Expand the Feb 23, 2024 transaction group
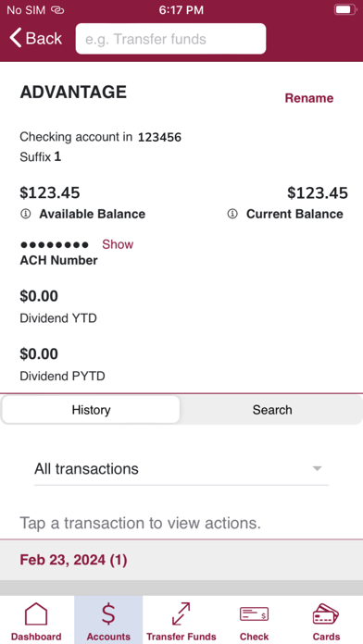This screenshot has height=644, width=363. pos(181,560)
